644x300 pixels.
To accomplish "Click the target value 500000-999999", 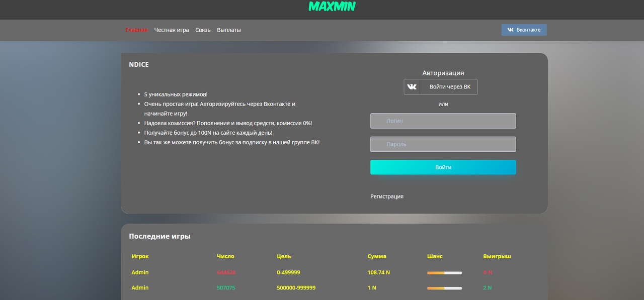I will [296, 288].
